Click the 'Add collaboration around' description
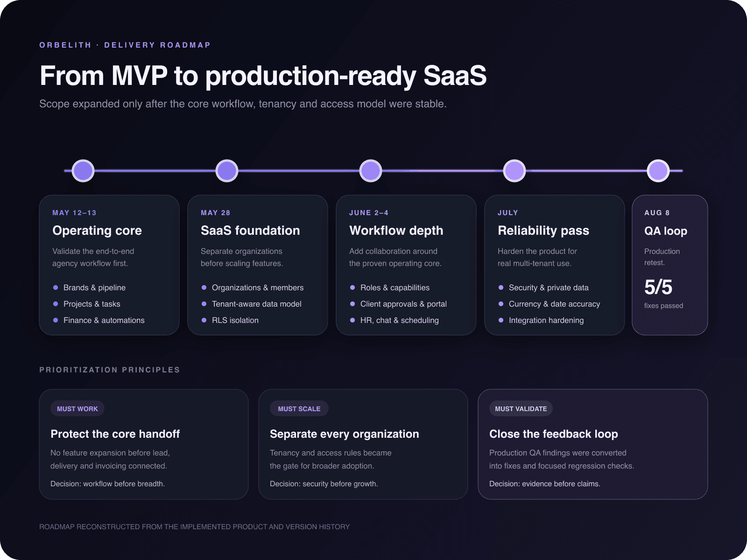This screenshot has width=747, height=560. click(395, 257)
